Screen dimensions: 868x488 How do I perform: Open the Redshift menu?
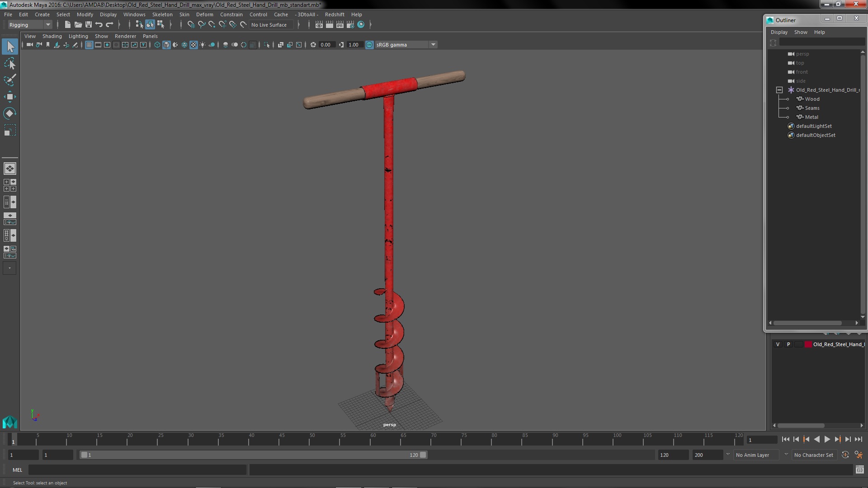point(335,14)
